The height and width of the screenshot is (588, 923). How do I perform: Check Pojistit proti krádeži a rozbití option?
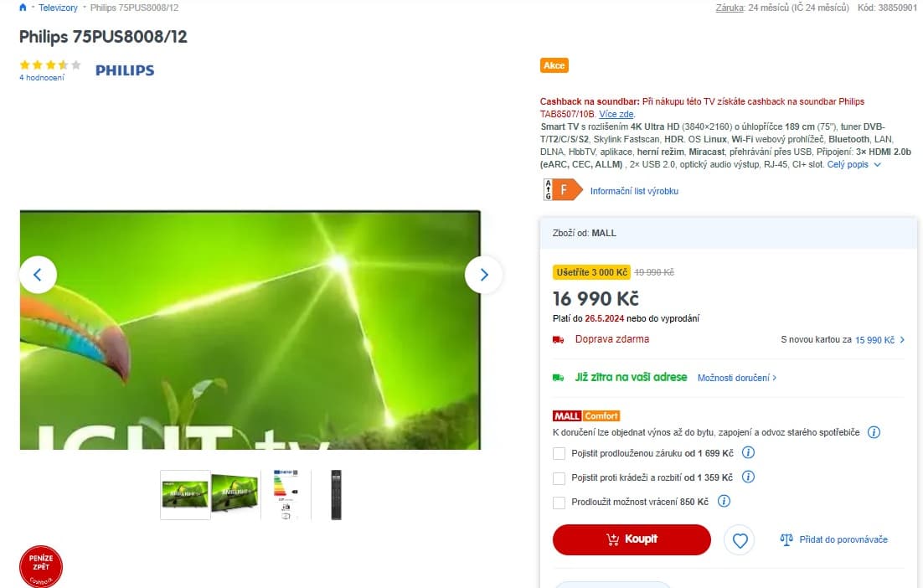click(x=559, y=478)
